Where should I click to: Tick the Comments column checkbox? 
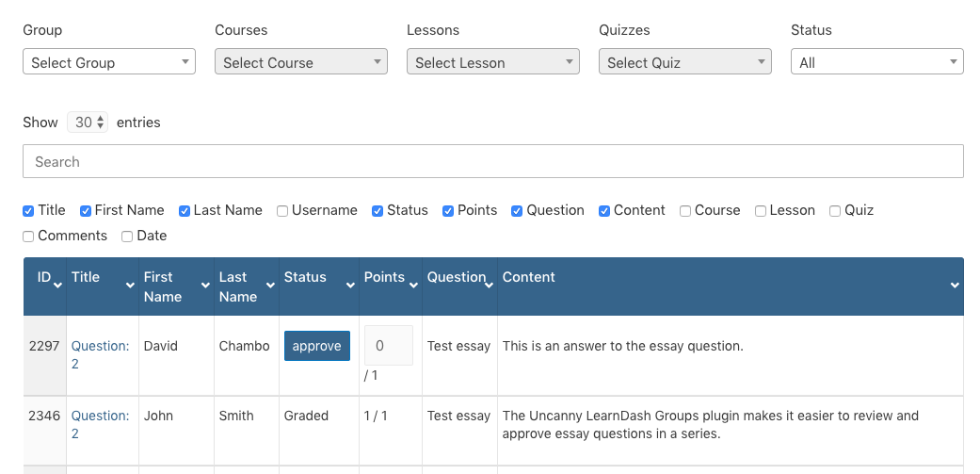tap(28, 237)
